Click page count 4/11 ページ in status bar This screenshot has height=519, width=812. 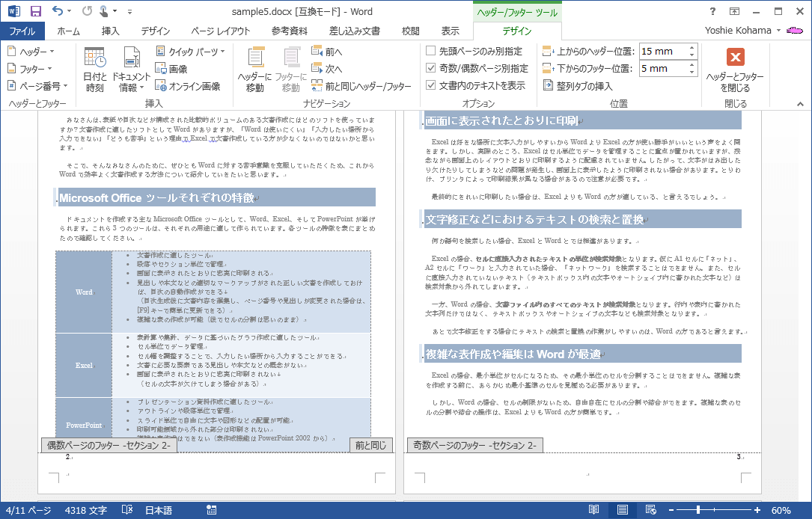pos(28,510)
